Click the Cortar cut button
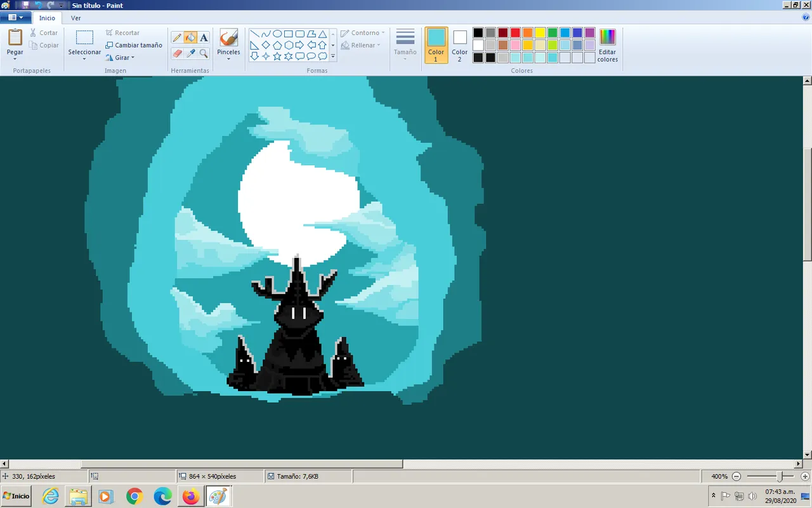The width and height of the screenshot is (812, 508). (x=44, y=33)
